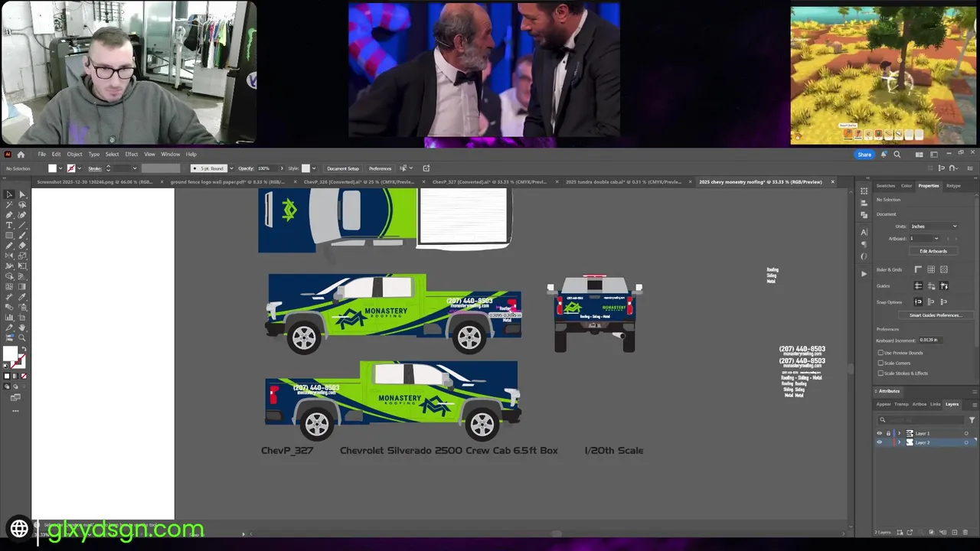Click the Document Setup button
This screenshot has width=980, height=551.
pos(343,168)
